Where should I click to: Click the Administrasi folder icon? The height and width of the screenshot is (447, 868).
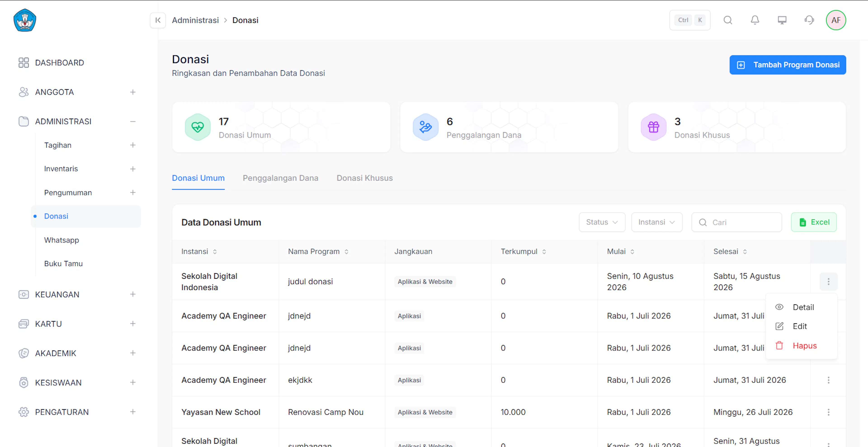(24, 121)
